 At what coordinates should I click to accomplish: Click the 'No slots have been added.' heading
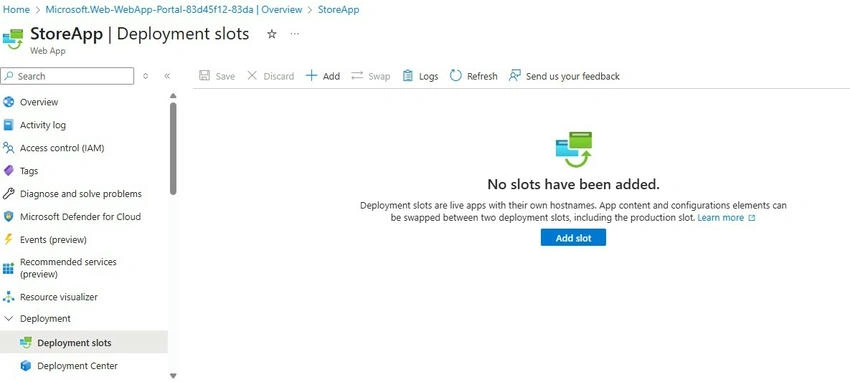coord(573,184)
